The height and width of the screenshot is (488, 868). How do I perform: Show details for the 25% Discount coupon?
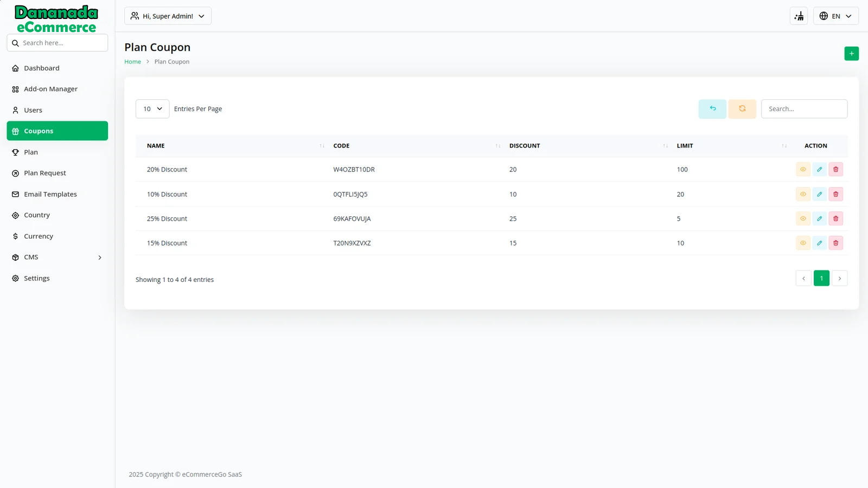803,219
